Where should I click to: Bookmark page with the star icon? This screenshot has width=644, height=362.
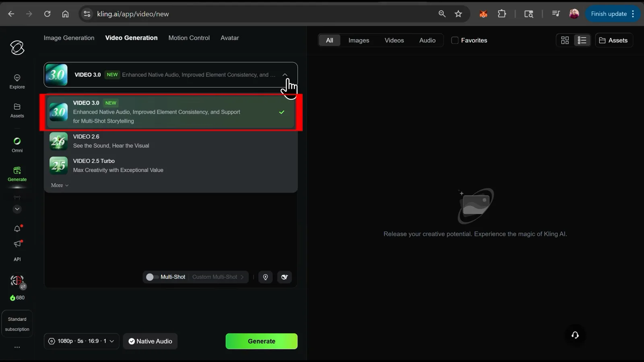pos(458,14)
